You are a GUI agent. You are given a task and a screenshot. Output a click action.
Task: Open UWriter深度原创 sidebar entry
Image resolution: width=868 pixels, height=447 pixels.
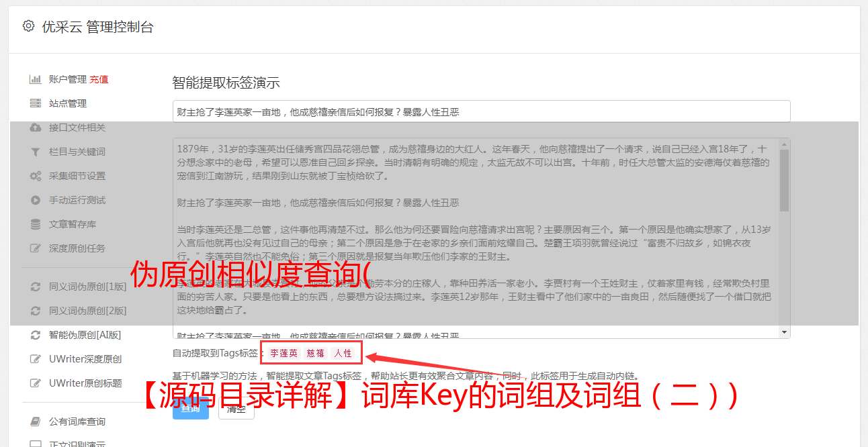85,359
